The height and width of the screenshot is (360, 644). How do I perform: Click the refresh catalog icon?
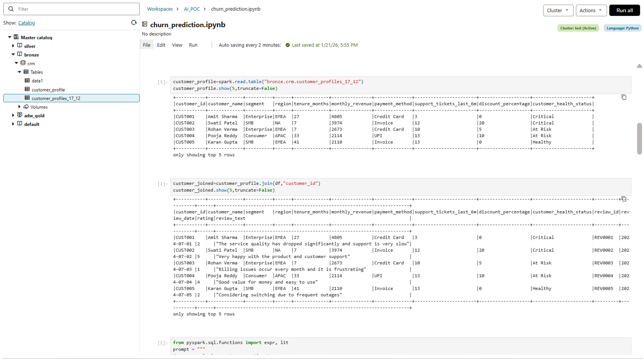point(133,23)
